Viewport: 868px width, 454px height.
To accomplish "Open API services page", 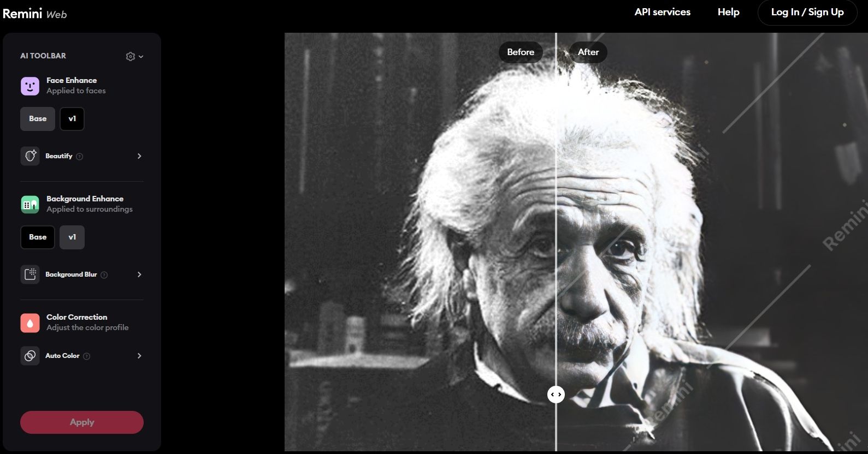I will [662, 12].
